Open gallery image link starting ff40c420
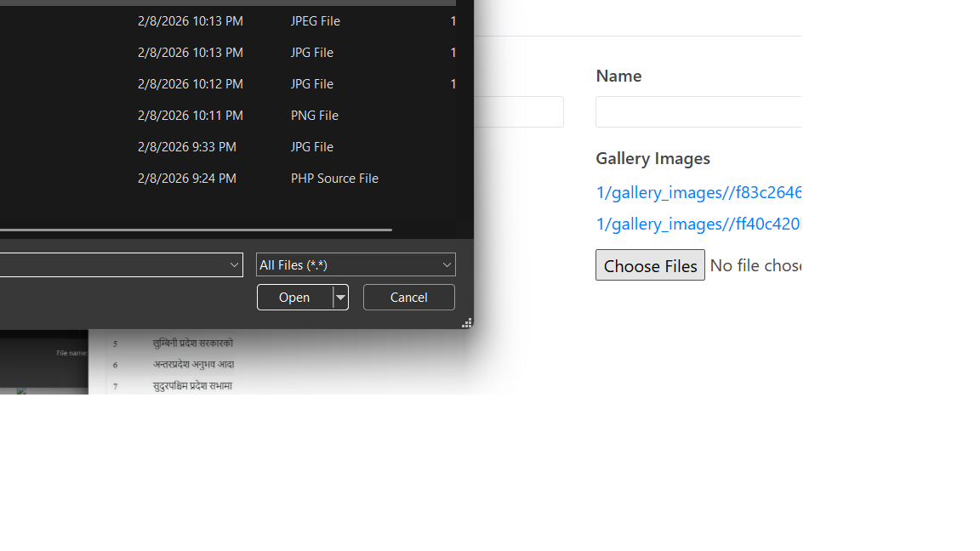Screen dimensions: 980x551 pyautogui.click(x=698, y=224)
